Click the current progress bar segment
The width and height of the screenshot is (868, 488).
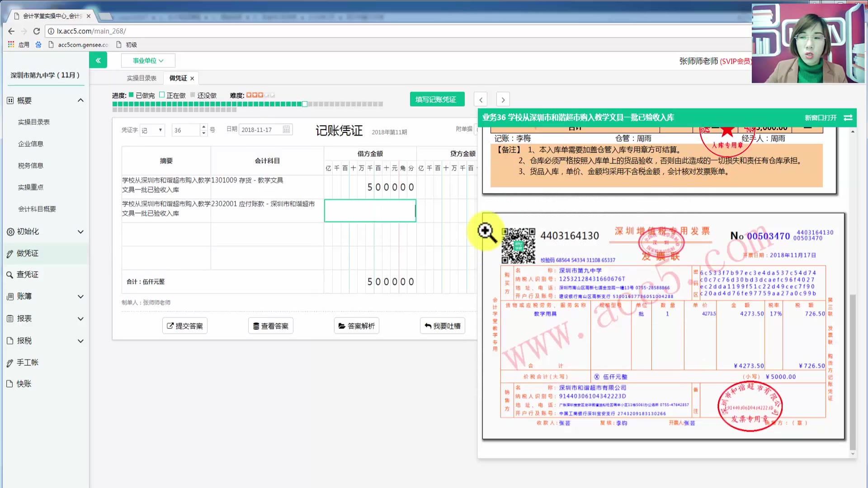305,104
